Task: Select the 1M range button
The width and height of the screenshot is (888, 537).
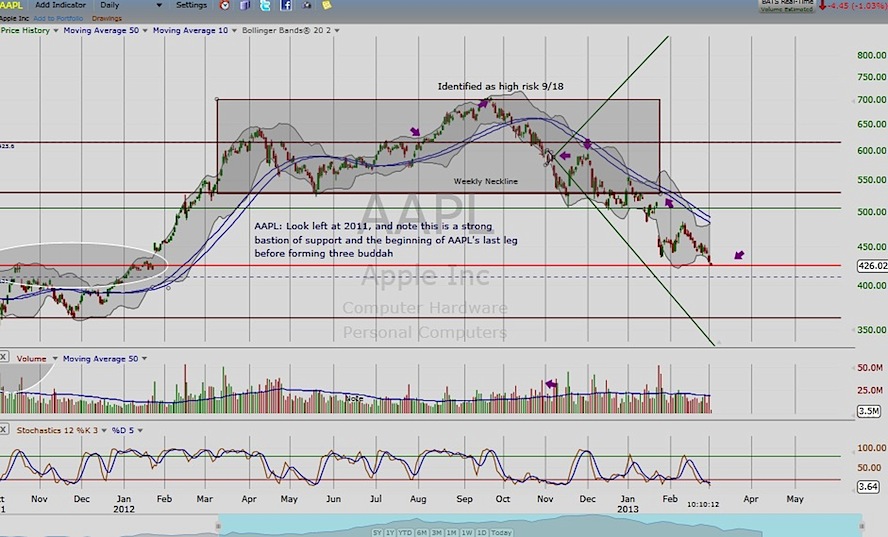Action: click(451, 532)
